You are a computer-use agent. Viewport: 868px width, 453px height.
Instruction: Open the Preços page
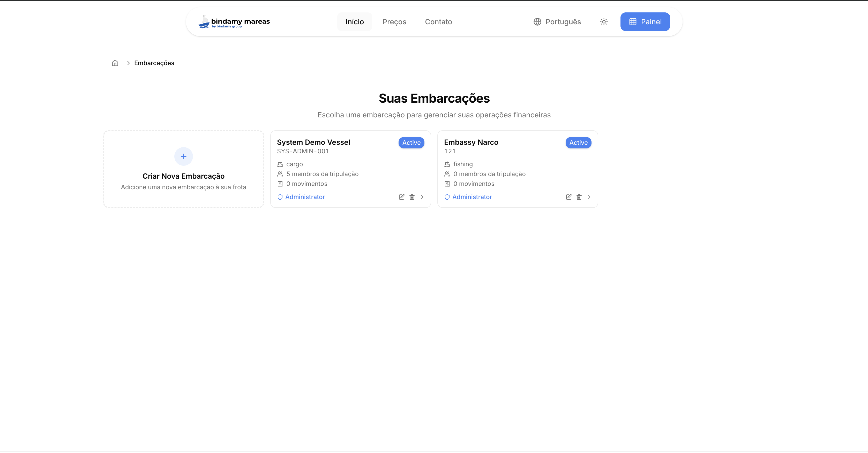(394, 22)
